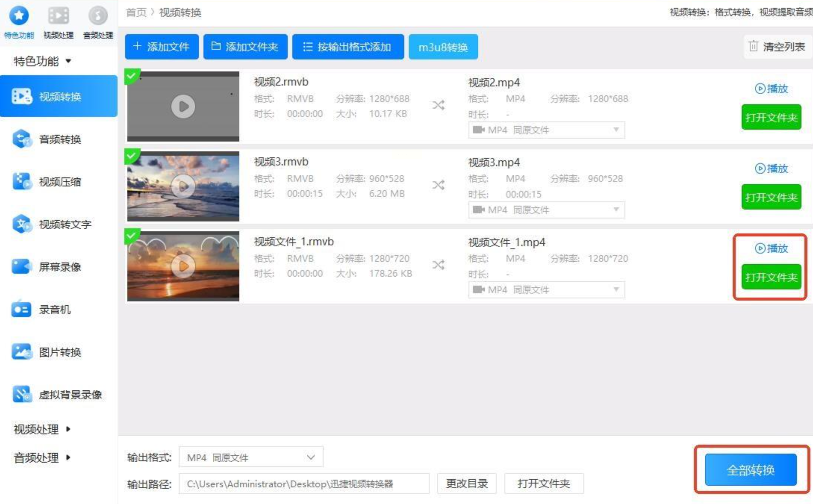Switch to the 视频处理 top tab

59,21
